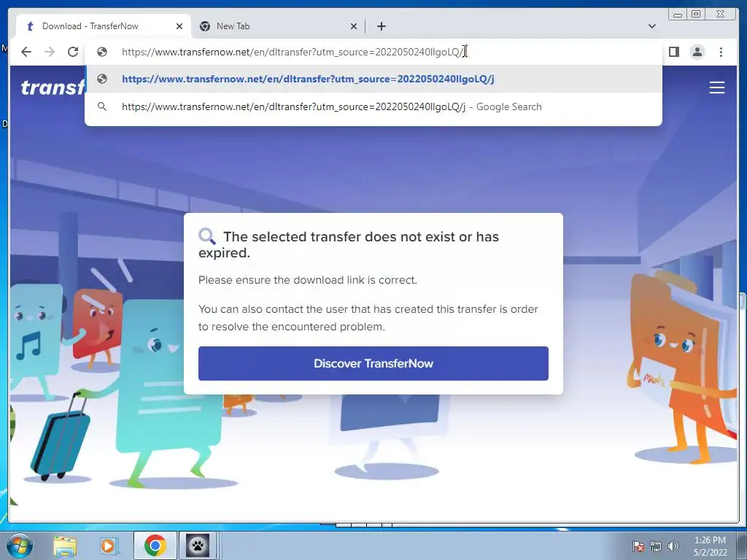Click the 'selected transfer does not exist' heading
This screenshot has height=560, width=747.
point(348,244)
